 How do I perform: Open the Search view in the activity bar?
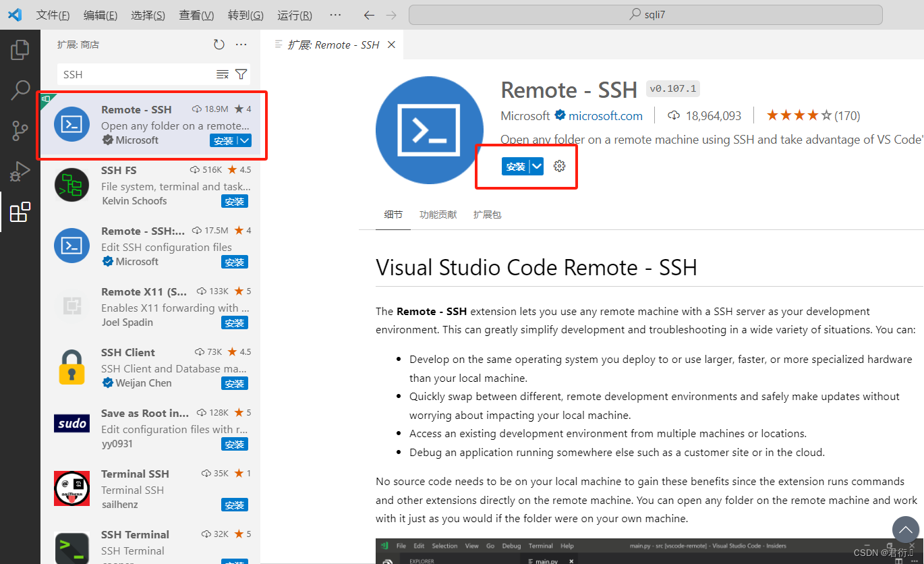[x=20, y=90]
